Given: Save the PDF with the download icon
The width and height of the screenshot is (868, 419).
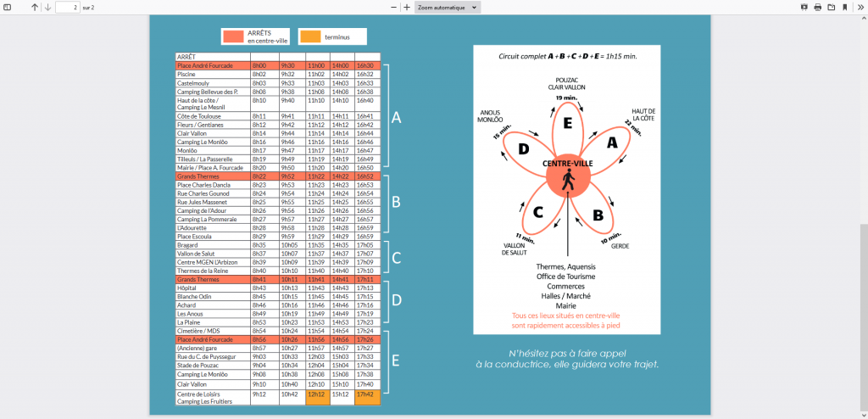Looking at the screenshot, I should click(831, 7).
